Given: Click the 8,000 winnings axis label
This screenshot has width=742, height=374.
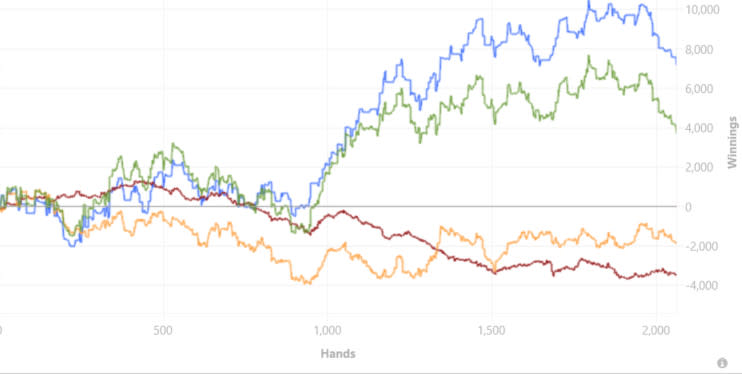Looking at the screenshot, I should tap(699, 49).
